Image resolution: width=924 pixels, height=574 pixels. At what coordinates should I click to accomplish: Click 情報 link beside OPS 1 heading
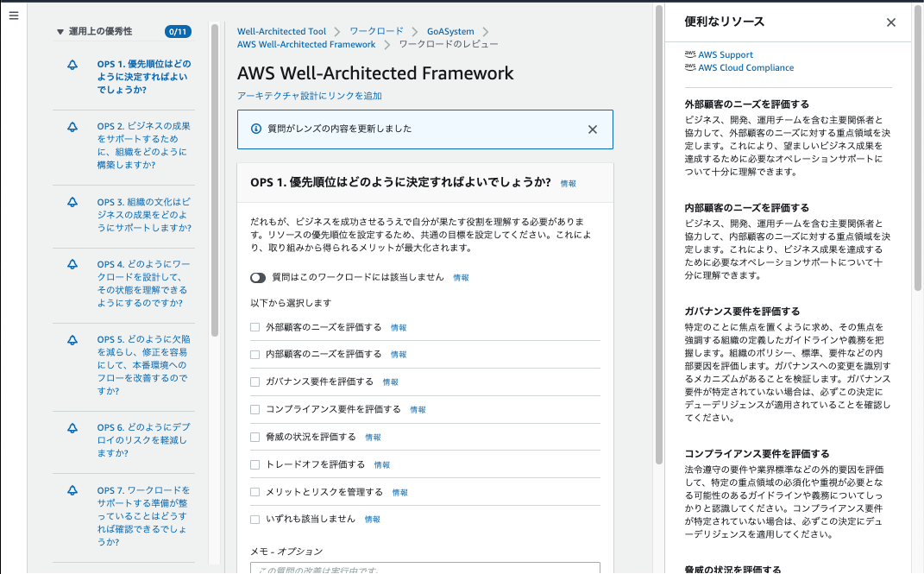(568, 184)
